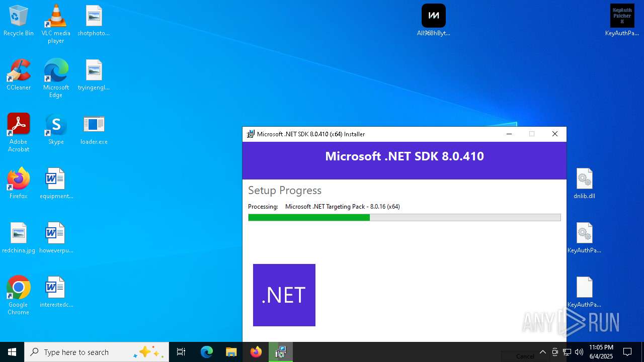Select the blank KeyAuthPa file icon
Viewport: 644px width, 362px height.
click(584, 293)
